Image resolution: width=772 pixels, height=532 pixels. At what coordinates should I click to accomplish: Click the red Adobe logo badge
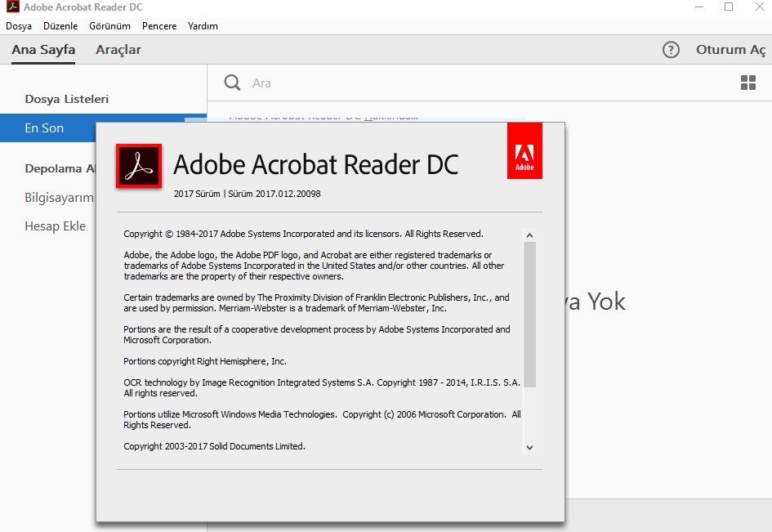pyautogui.click(x=524, y=150)
